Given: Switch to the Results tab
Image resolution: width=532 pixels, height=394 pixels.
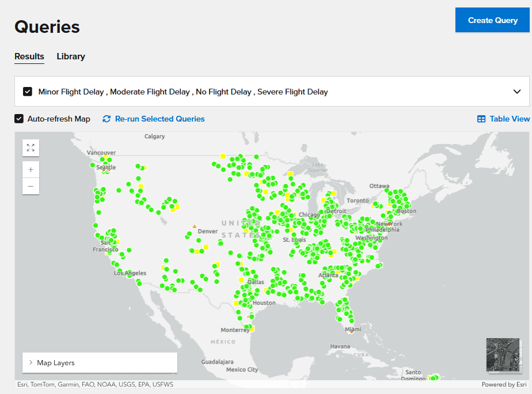Looking at the screenshot, I should coord(29,56).
